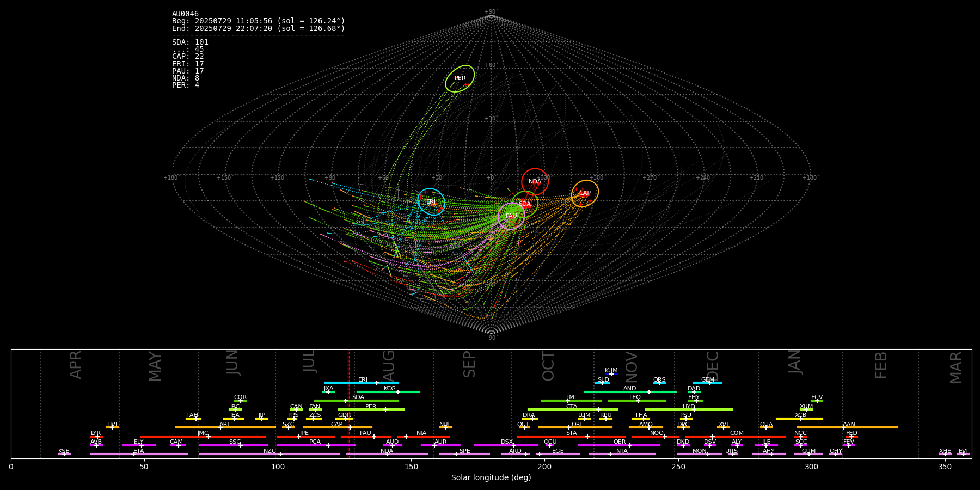Click the ARI shower bar
The image size is (980, 490).
click(225, 427)
